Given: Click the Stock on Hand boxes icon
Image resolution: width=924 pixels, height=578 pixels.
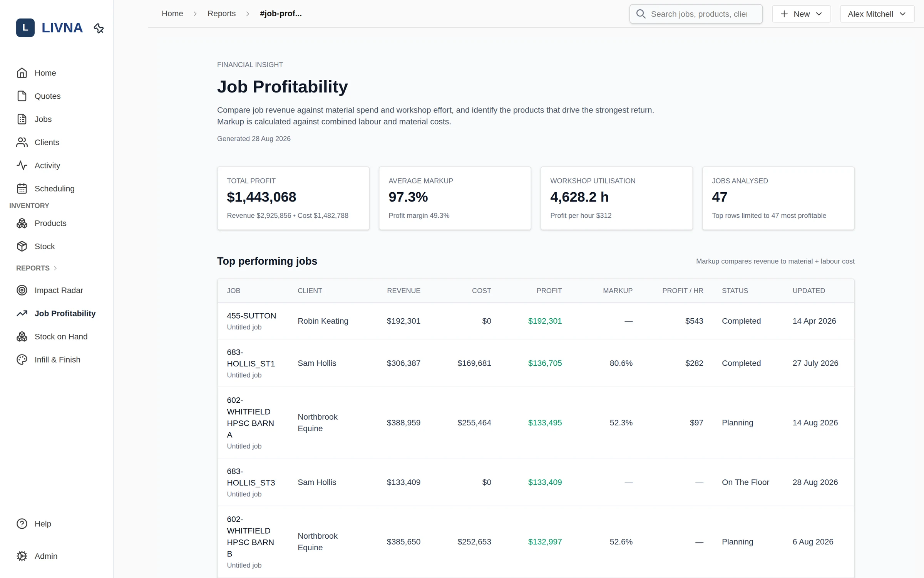Looking at the screenshot, I should [x=22, y=336].
